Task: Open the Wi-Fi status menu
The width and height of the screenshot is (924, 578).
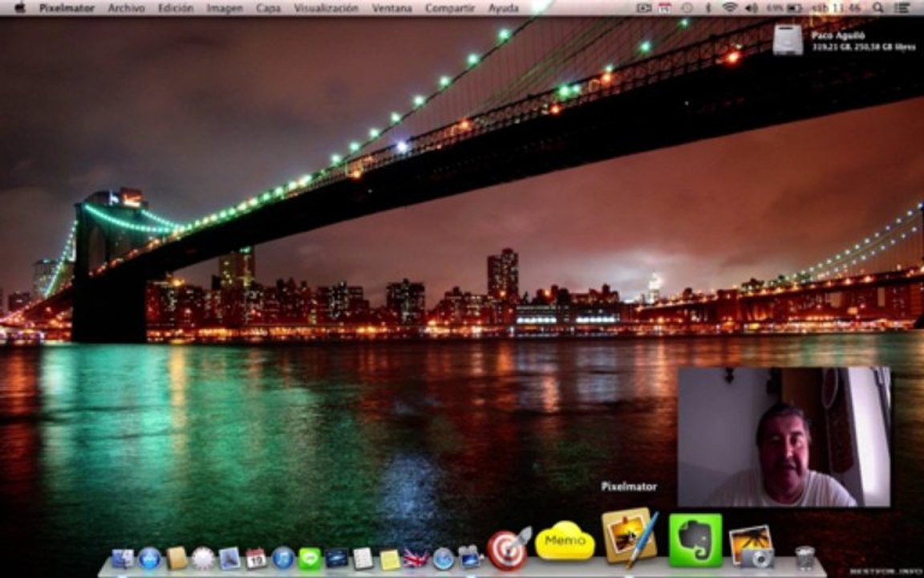Action: 730,8
